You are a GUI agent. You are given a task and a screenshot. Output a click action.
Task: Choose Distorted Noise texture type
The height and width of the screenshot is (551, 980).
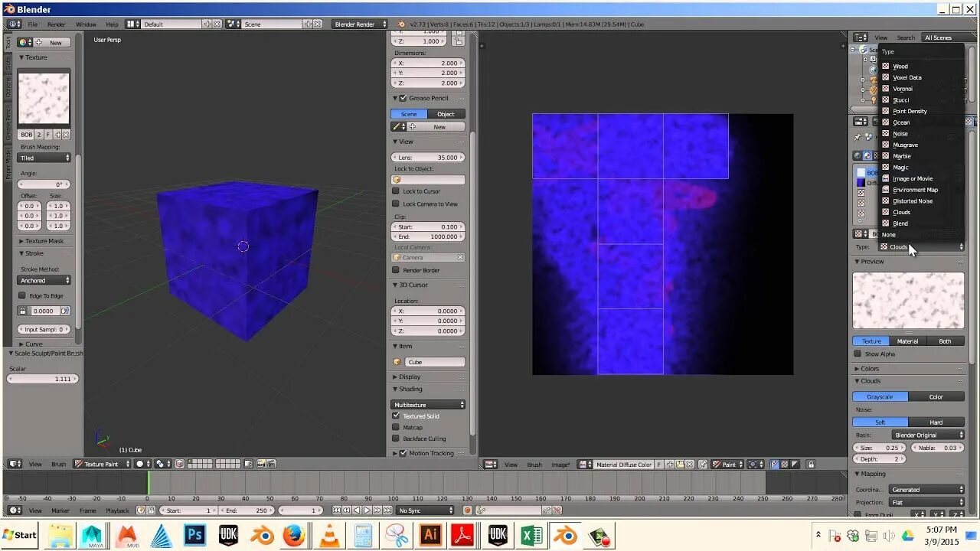point(912,201)
